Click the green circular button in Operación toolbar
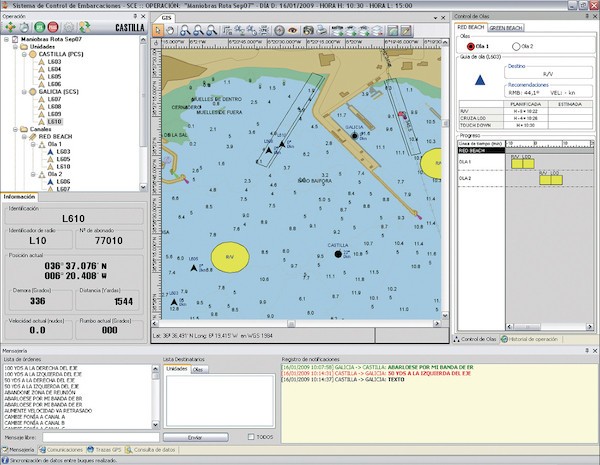The height and width of the screenshot is (465, 600). pos(39,27)
